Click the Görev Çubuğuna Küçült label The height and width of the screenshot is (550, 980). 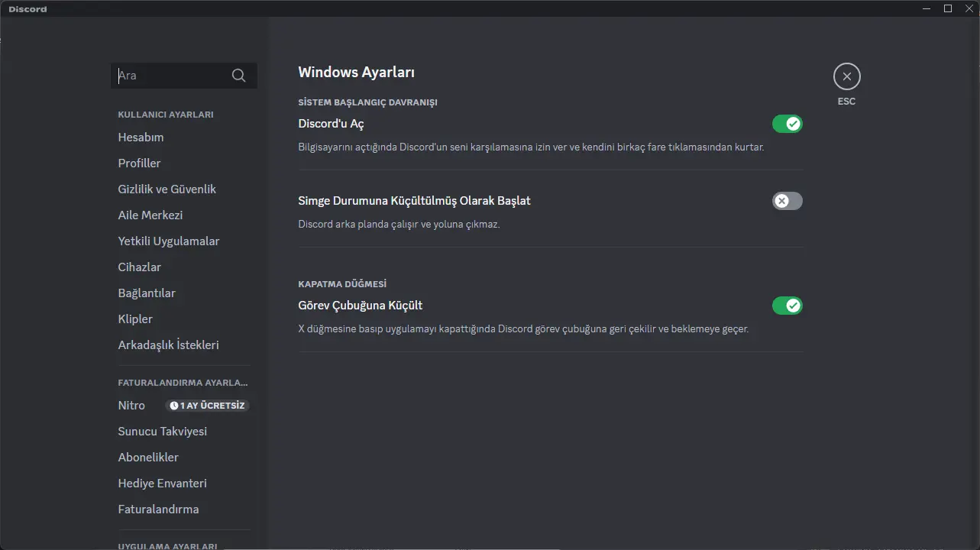pyautogui.click(x=360, y=306)
